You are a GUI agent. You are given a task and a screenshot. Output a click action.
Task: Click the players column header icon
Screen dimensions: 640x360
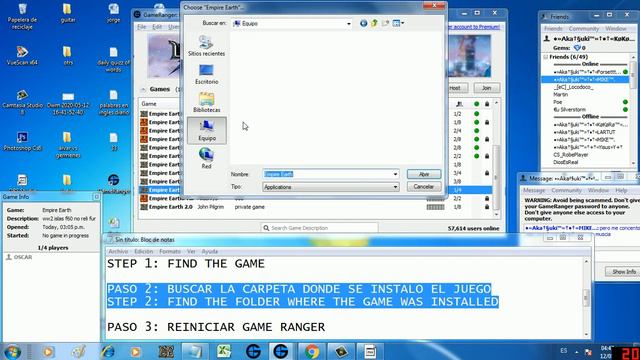tap(459, 104)
